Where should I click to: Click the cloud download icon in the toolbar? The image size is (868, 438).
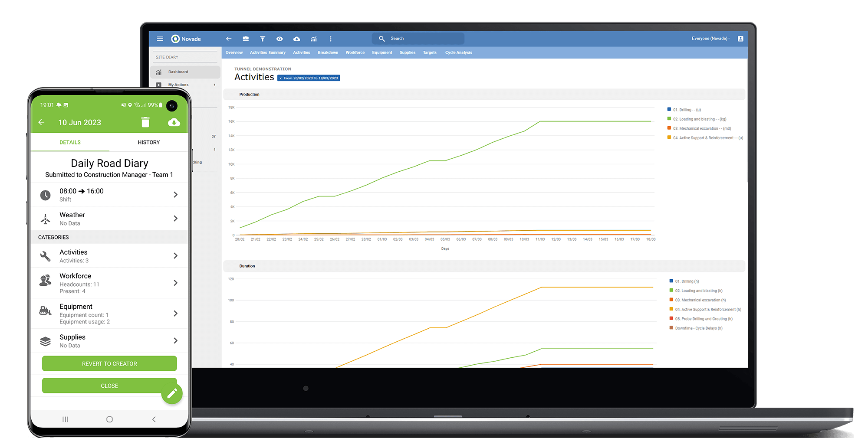[296, 39]
